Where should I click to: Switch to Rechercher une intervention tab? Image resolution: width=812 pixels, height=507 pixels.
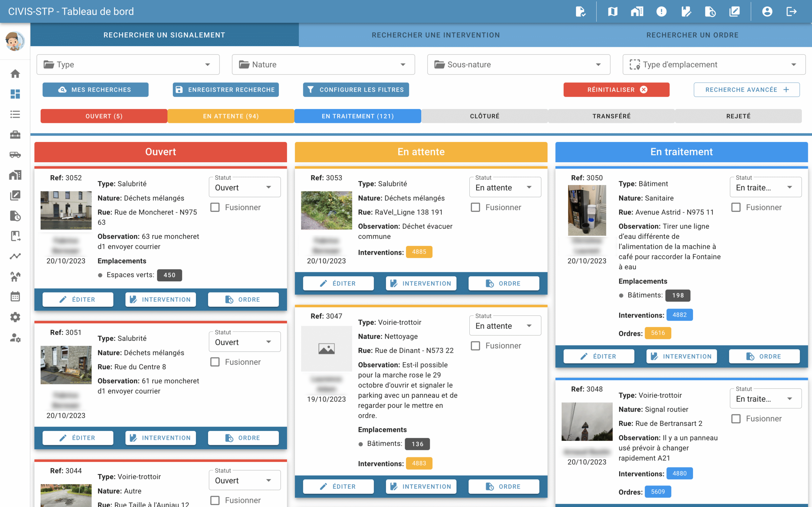coord(435,35)
